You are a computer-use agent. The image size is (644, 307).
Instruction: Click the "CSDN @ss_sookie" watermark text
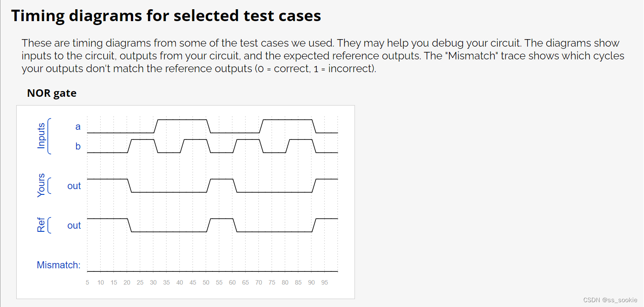pos(610,300)
